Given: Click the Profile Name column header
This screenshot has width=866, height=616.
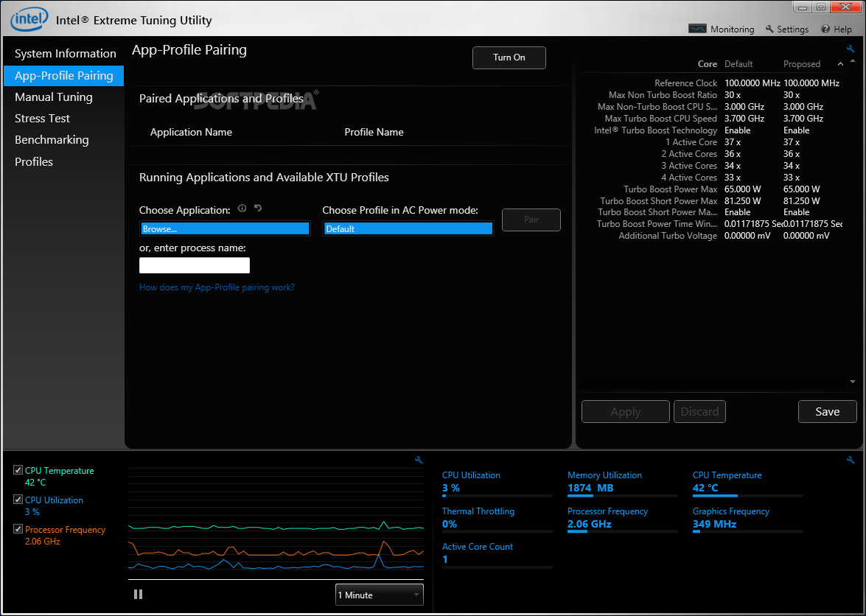Looking at the screenshot, I should (374, 132).
